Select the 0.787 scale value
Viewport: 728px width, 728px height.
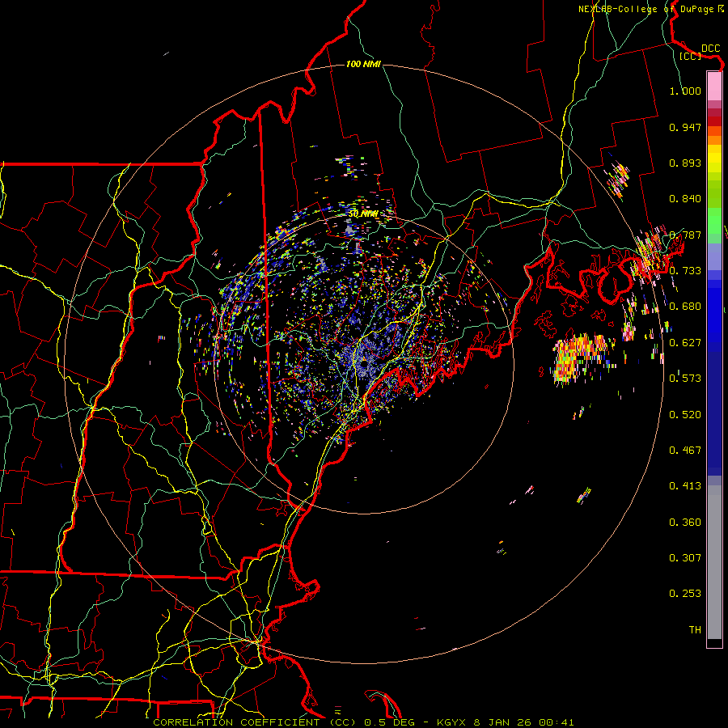click(x=685, y=235)
